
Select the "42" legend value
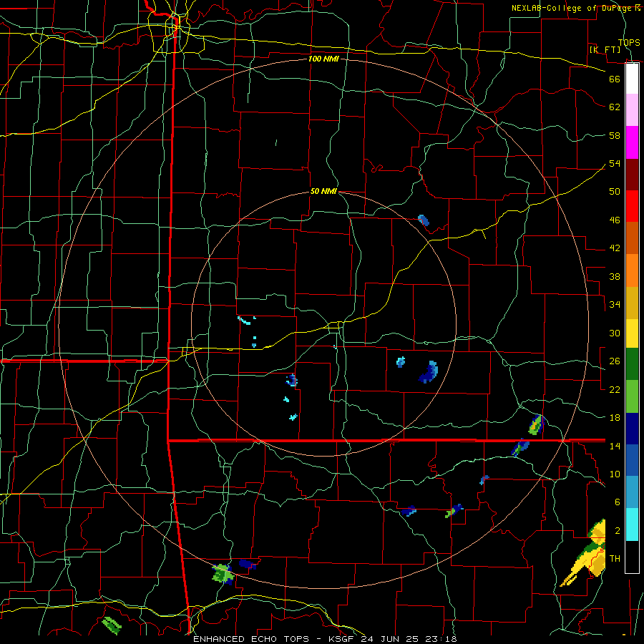(x=615, y=248)
